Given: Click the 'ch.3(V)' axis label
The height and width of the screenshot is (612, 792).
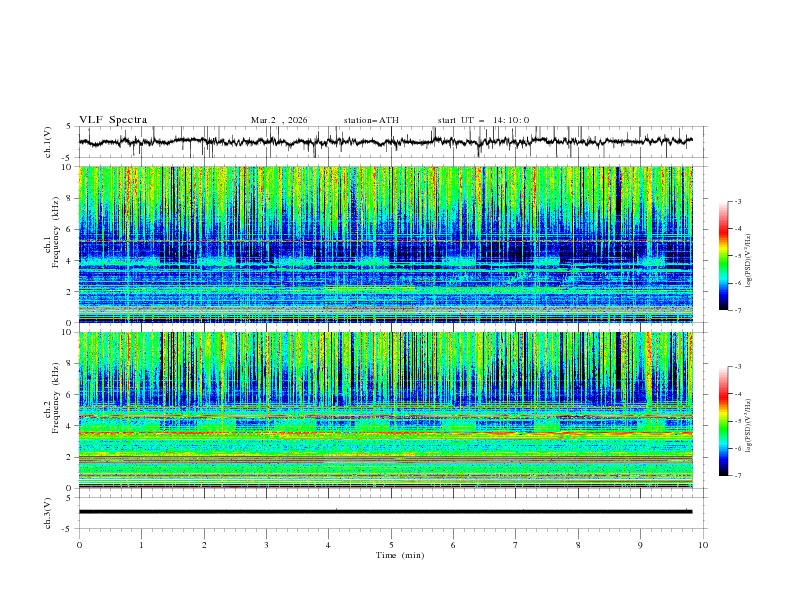Looking at the screenshot, I should coord(48,513).
